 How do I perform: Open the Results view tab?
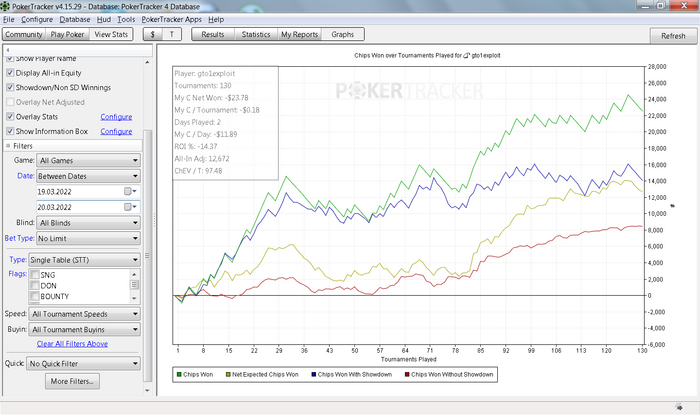pos(213,34)
